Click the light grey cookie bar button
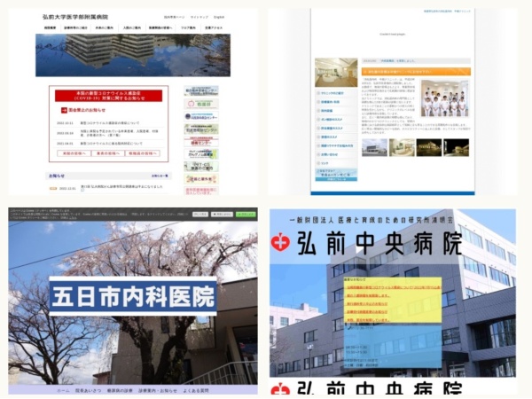 [200, 215]
